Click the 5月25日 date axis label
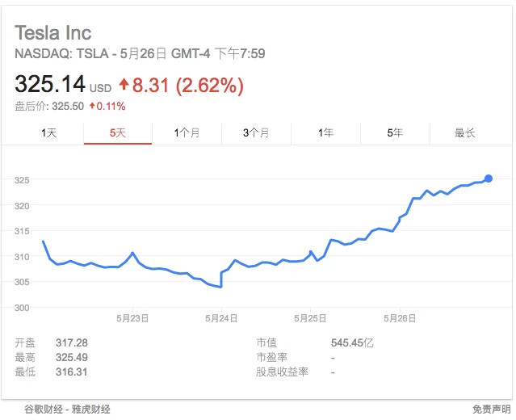This screenshot has width=516, height=420. pyautogui.click(x=310, y=318)
